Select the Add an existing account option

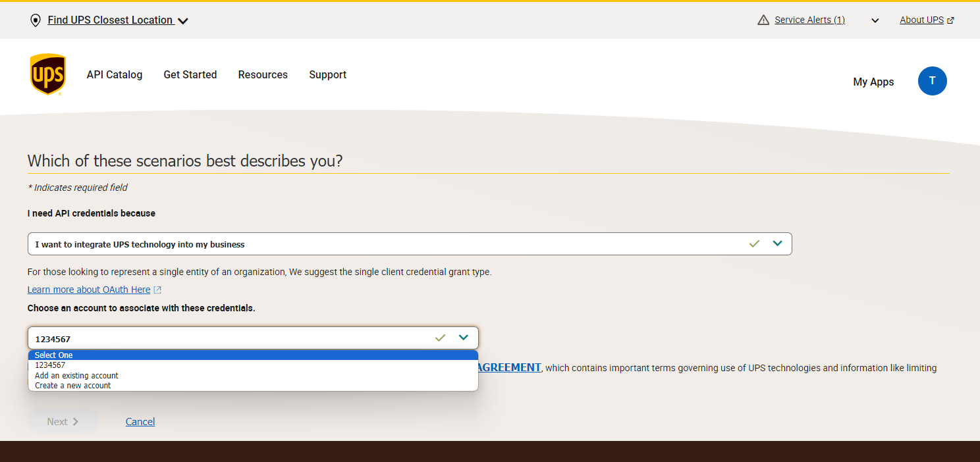[x=76, y=375]
